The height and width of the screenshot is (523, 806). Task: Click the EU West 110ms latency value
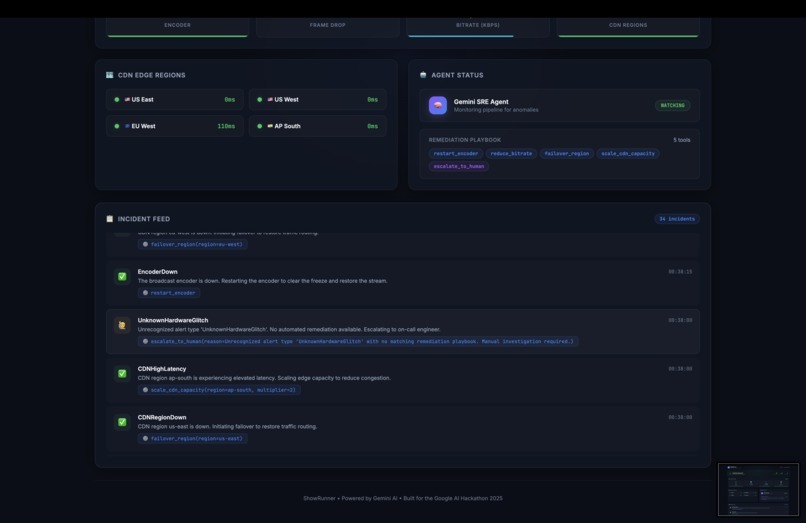click(226, 126)
